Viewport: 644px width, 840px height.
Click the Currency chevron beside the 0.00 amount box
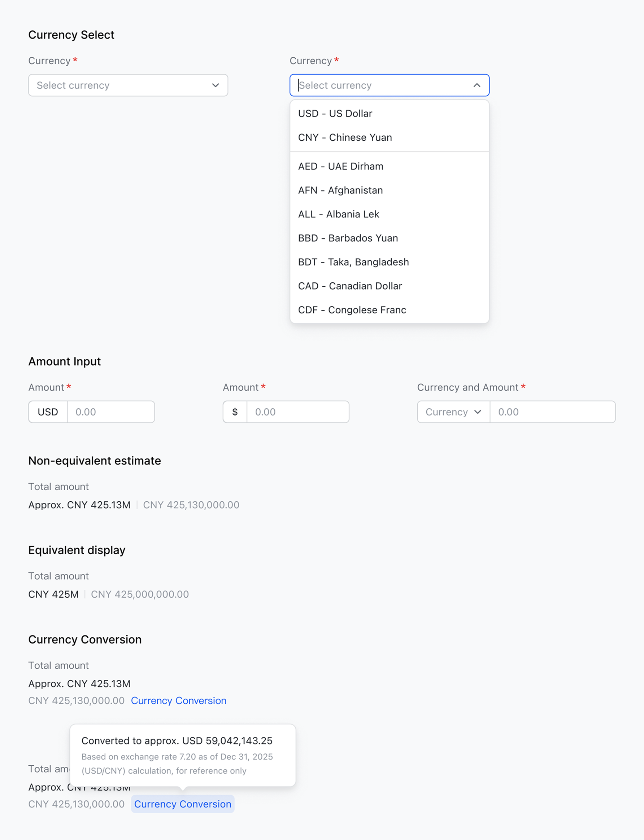[478, 412]
